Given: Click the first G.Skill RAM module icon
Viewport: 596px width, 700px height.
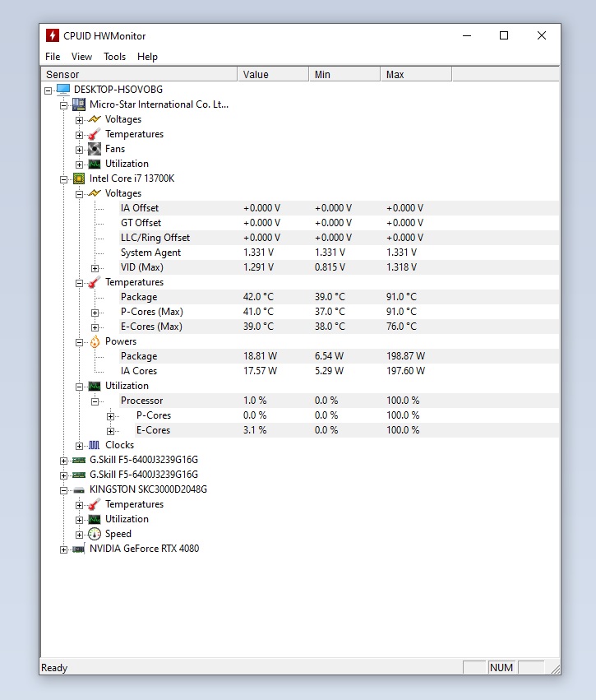Looking at the screenshot, I should click(79, 460).
